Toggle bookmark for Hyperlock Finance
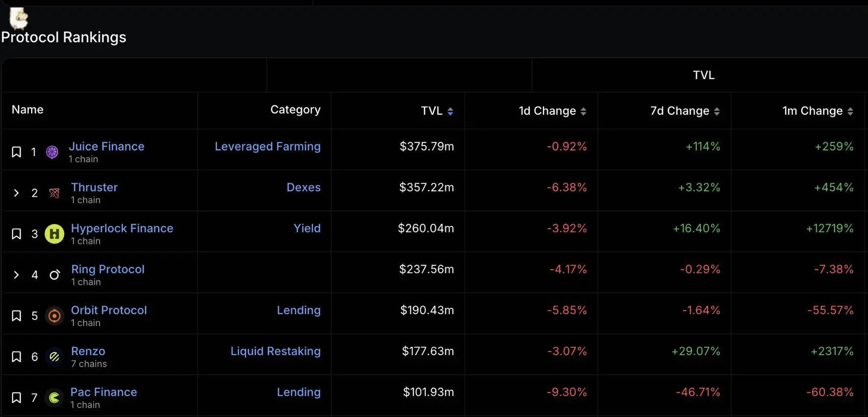The width and height of the screenshot is (868, 417). coord(17,234)
